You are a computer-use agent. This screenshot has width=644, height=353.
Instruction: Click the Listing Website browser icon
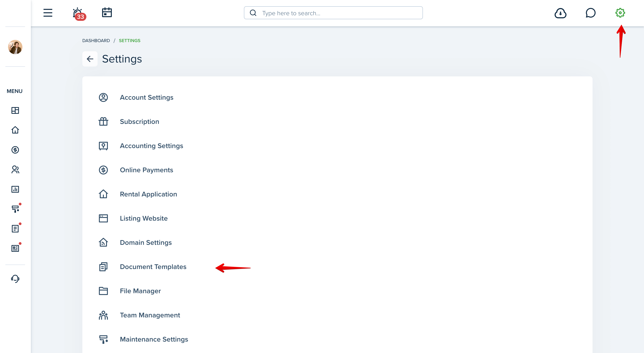coord(103,218)
